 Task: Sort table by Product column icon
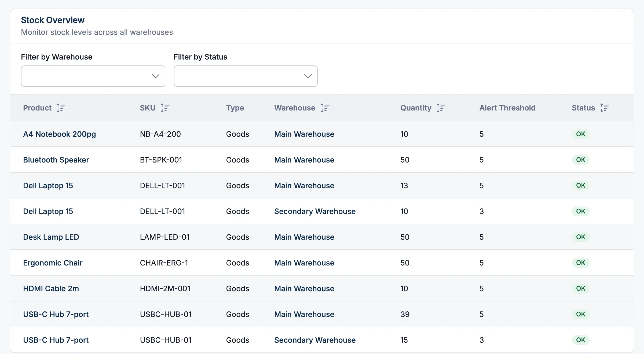(x=61, y=108)
